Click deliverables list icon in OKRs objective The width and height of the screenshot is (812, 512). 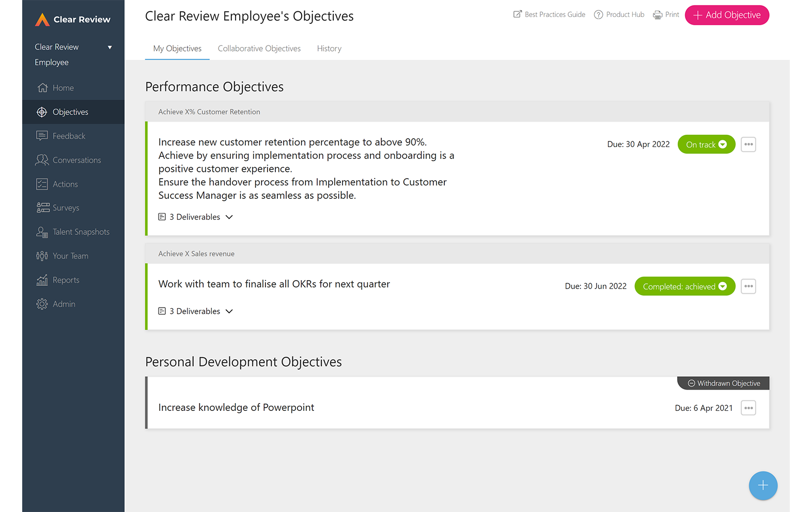162,311
